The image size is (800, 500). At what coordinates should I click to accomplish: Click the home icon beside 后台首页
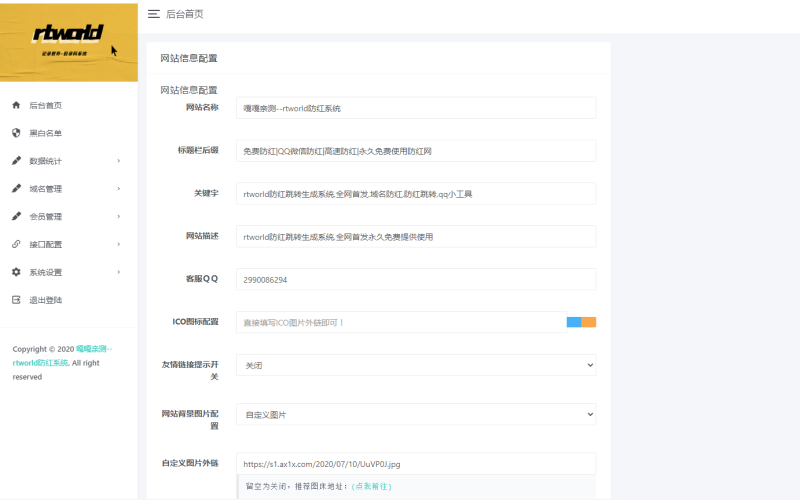pos(16,105)
